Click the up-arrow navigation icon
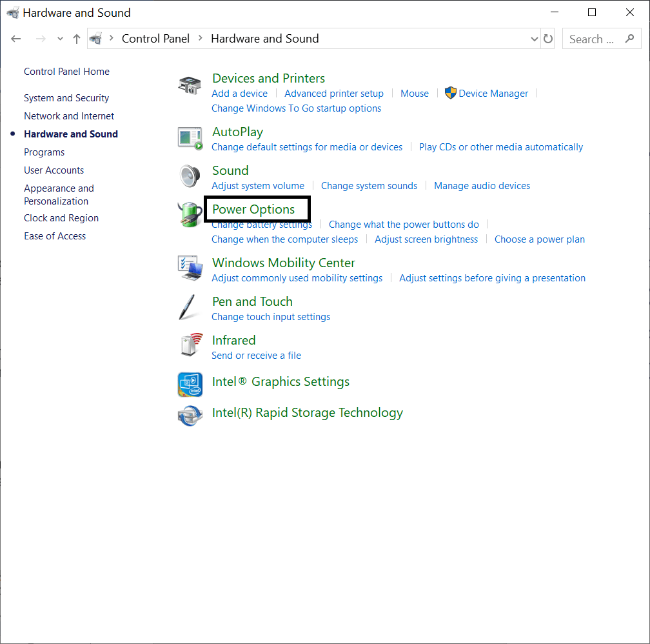 click(75, 38)
